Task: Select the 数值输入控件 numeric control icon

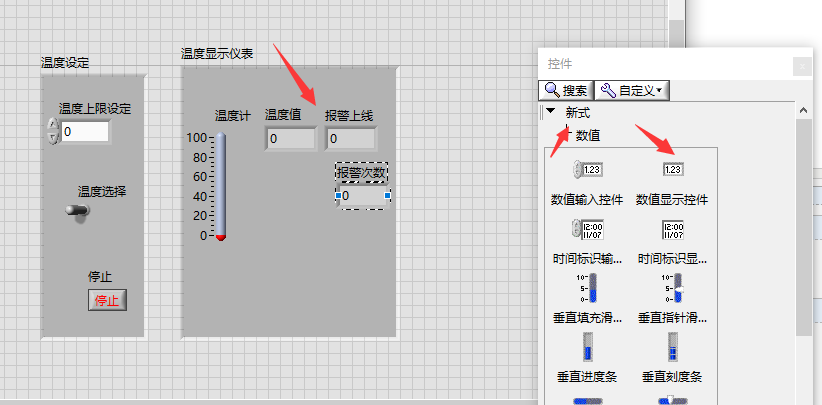Action: click(x=587, y=170)
